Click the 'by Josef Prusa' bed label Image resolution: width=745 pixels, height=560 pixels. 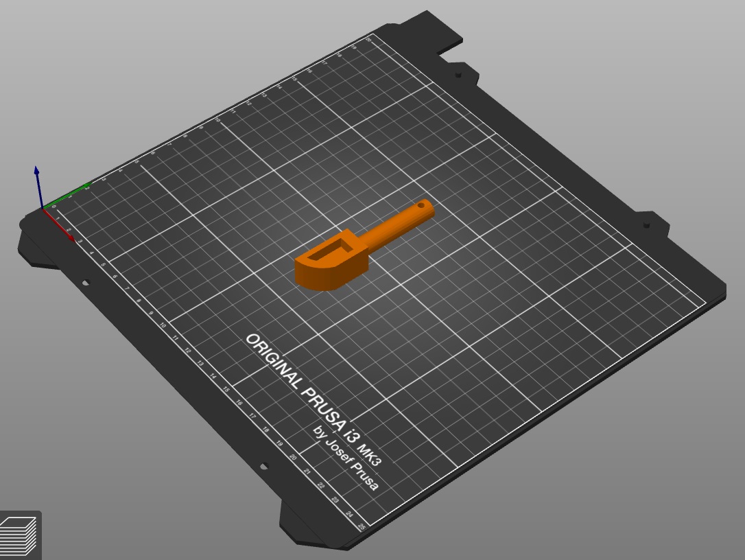[x=346, y=458]
